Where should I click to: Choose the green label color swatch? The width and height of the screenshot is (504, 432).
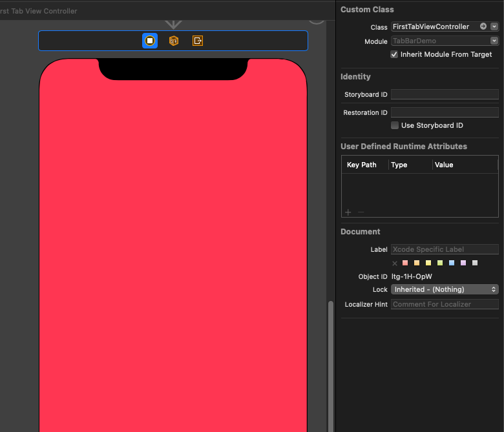(440, 263)
